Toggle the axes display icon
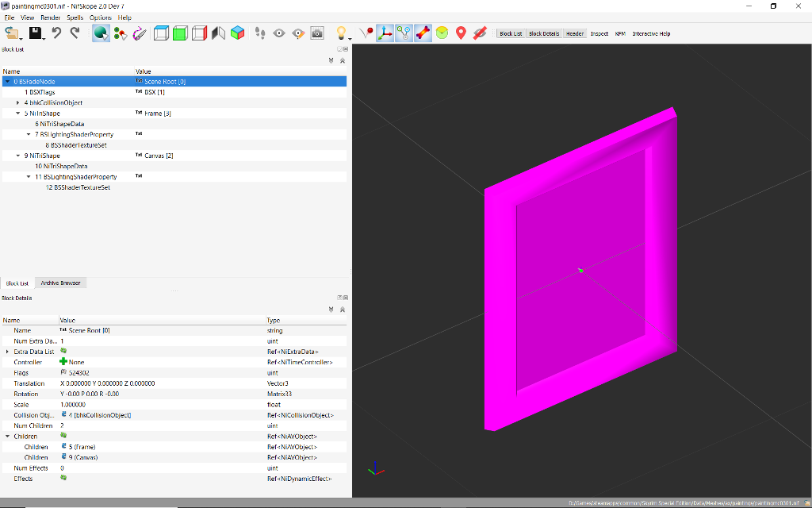812x508 pixels. click(385, 33)
